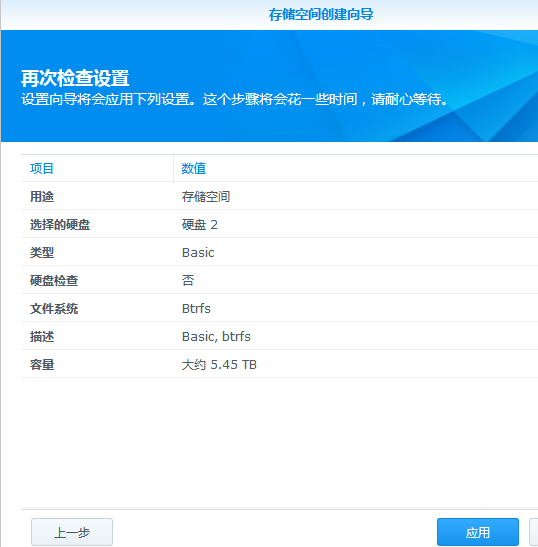Click the 硬盘 2 value
Screen dimensions: 538x547
click(200, 224)
